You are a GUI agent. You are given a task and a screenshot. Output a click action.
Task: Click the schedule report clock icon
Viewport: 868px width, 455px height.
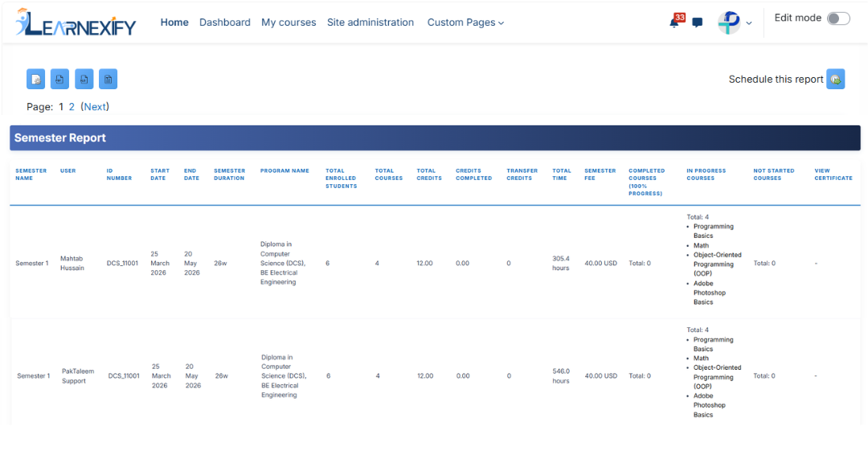pyautogui.click(x=835, y=79)
